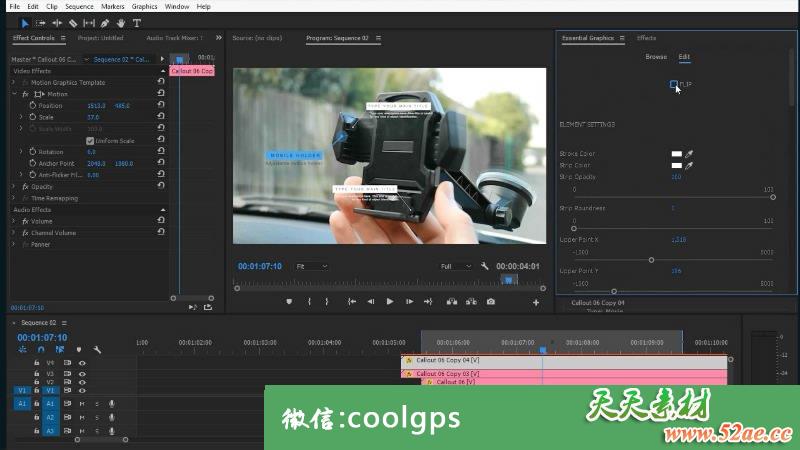Click Program monitor timecode 00:01:07:10
This screenshot has height=450, width=800.
point(260,266)
